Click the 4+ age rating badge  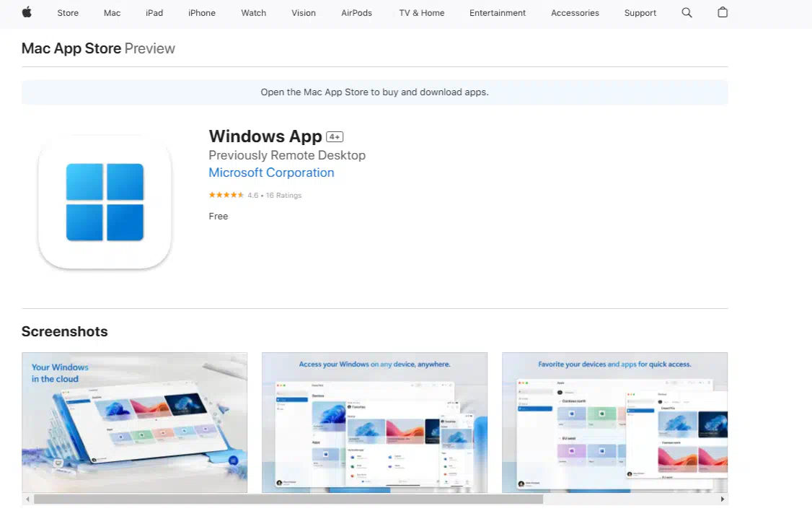(x=335, y=137)
